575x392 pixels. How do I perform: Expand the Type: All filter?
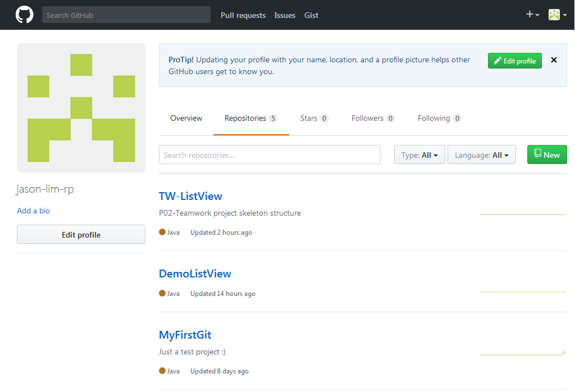(x=419, y=155)
